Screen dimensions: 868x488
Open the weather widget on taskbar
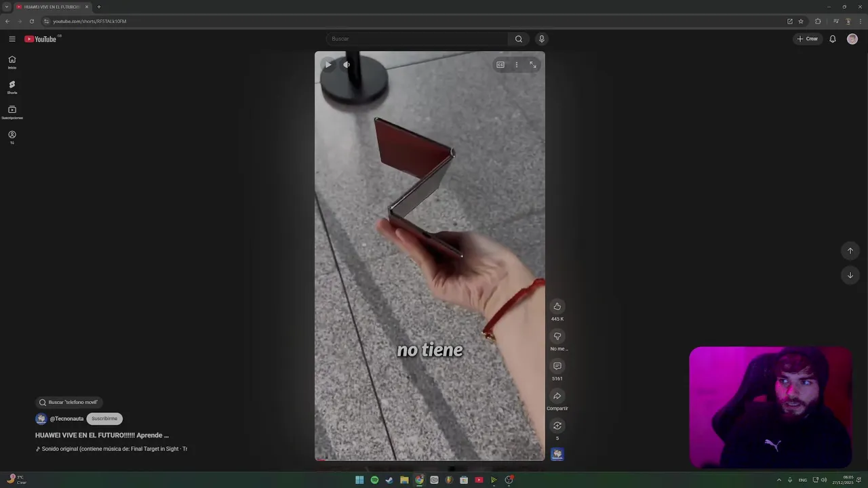coord(16,479)
